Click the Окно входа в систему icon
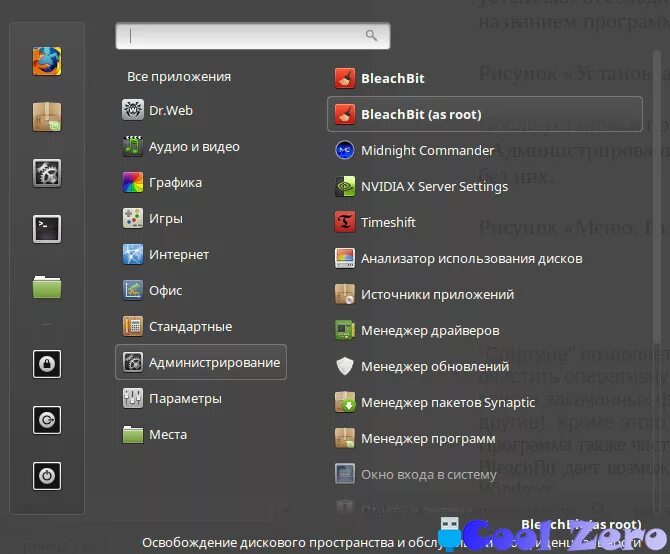This screenshot has width=670, height=554. pyautogui.click(x=345, y=474)
